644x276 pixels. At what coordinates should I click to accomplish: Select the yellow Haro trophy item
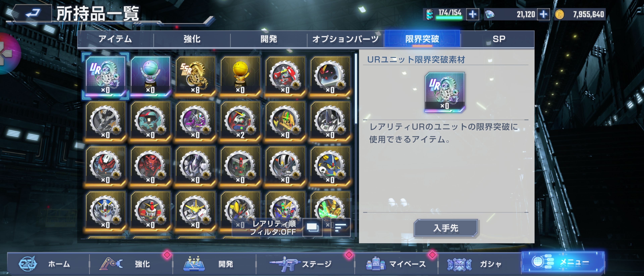coord(240,75)
